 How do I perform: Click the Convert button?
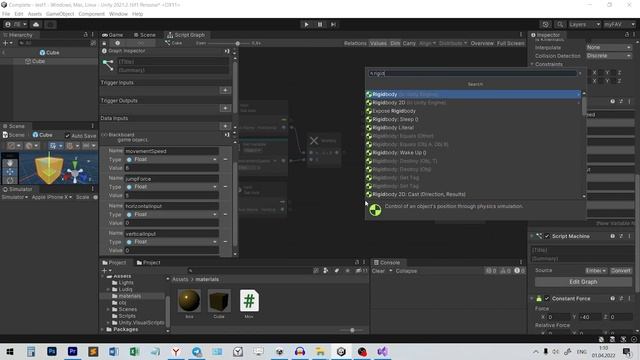click(621, 271)
